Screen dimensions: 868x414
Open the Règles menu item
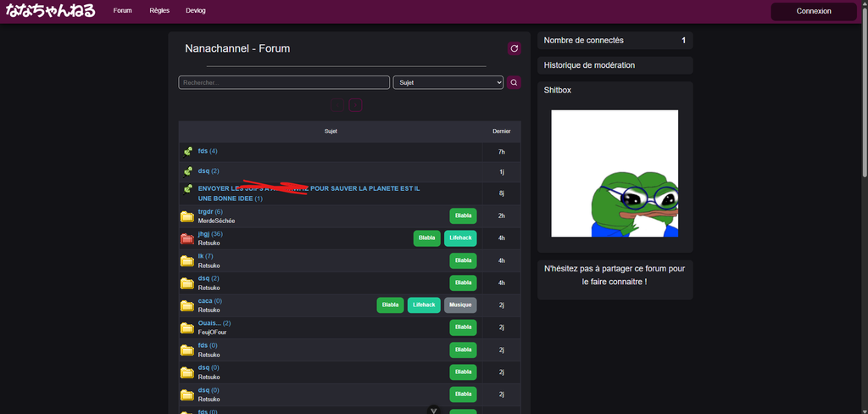coord(159,11)
